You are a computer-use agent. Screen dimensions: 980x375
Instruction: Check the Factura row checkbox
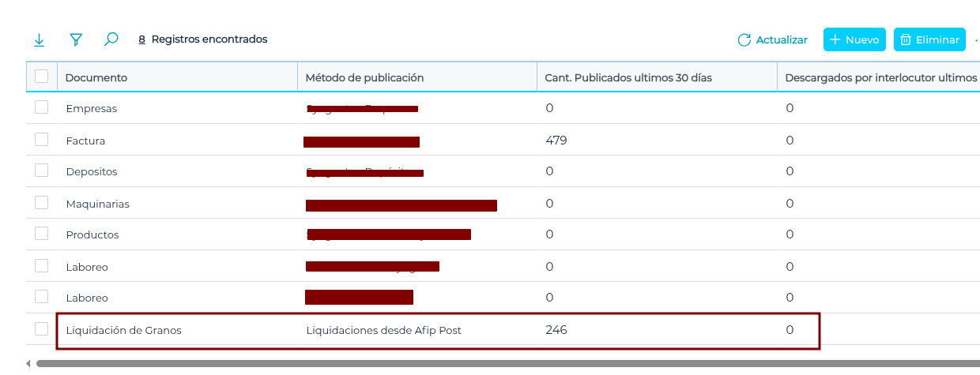click(41, 139)
